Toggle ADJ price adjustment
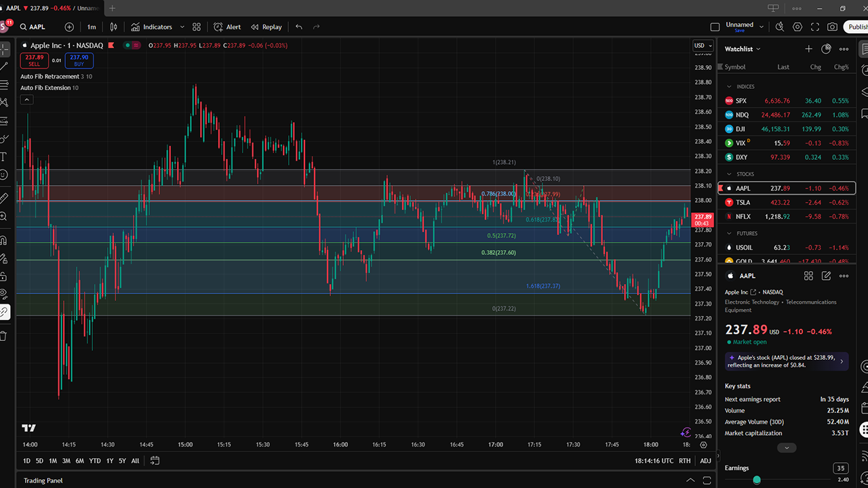Screen dimensions: 868x488 click(705, 461)
